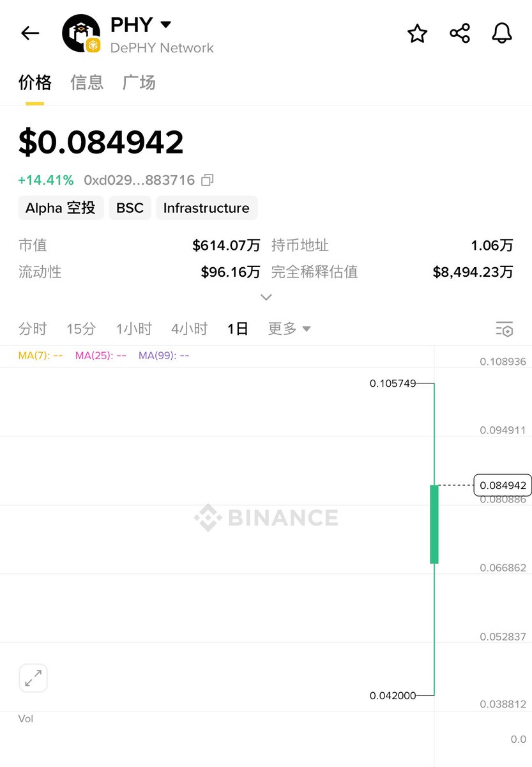Tap the back arrow icon
The image size is (532, 767).
tap(30, 33)
